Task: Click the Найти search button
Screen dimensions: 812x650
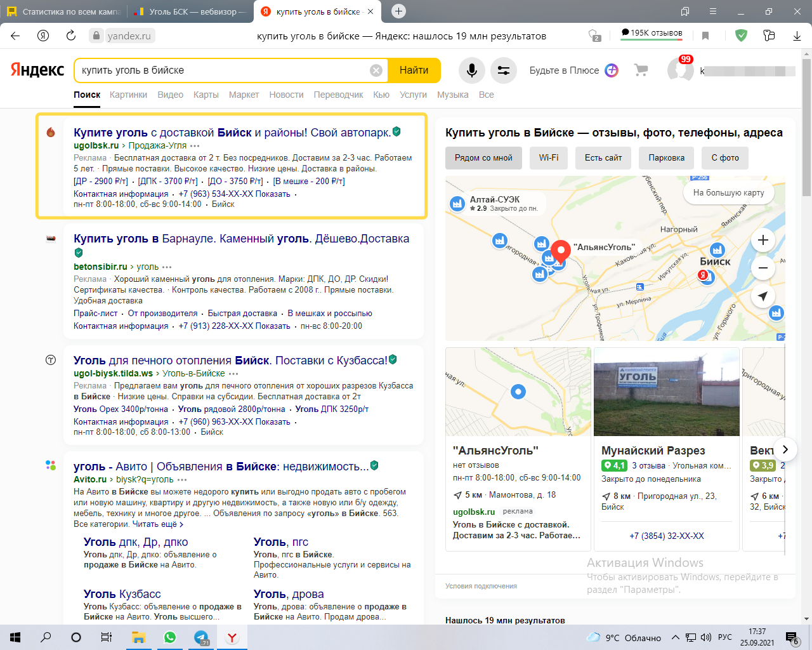Action: (414, 70)
